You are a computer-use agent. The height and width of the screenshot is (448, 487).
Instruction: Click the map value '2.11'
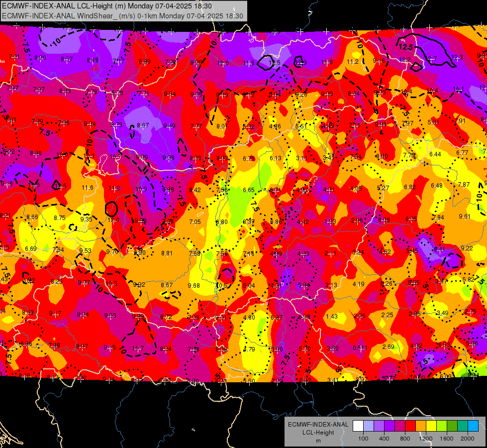pyautogui.click(x=330, y=253)
